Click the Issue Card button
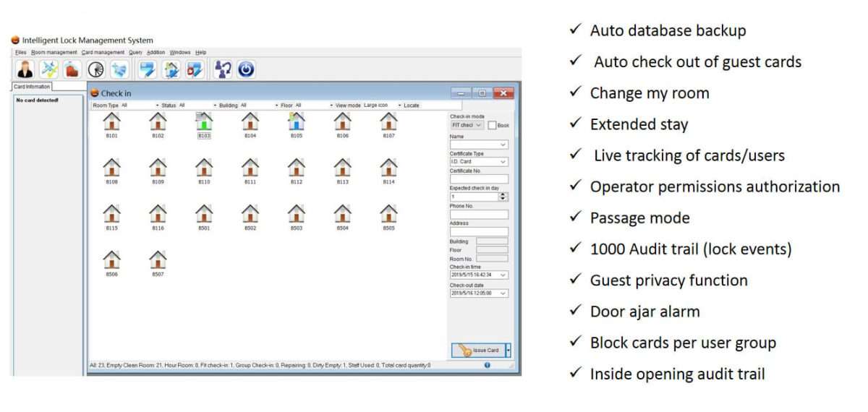Image resolution: width=868 pixels, height=412 pixels. (478, 350)
